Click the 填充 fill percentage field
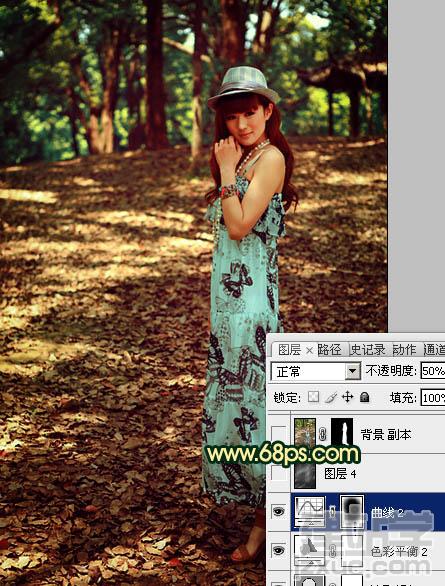Screen dimensions: 445x586 coord(433,397)
